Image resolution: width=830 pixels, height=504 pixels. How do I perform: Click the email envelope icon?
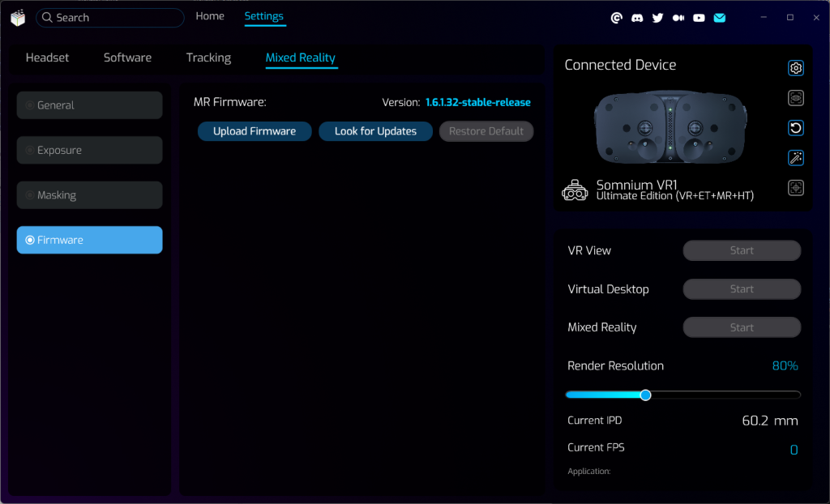719,18
